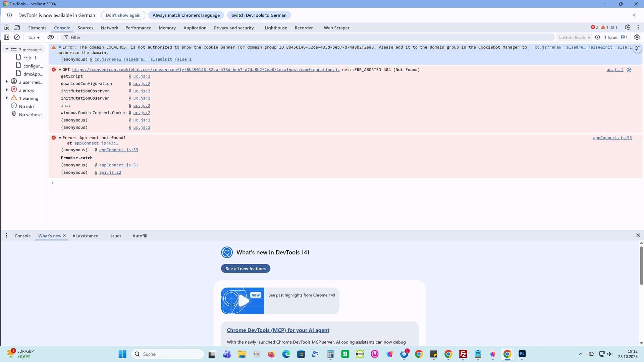Play the Chrome 140 highlights video thumbnail
Image resolution: width=644 pixels, height=362 pixels.
tap(243, 301)
